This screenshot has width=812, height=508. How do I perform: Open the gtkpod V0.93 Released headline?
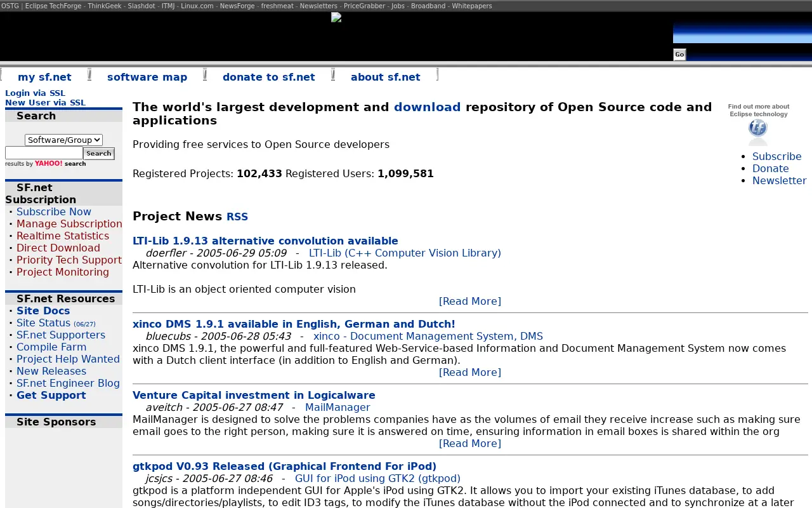pos(284,466)
